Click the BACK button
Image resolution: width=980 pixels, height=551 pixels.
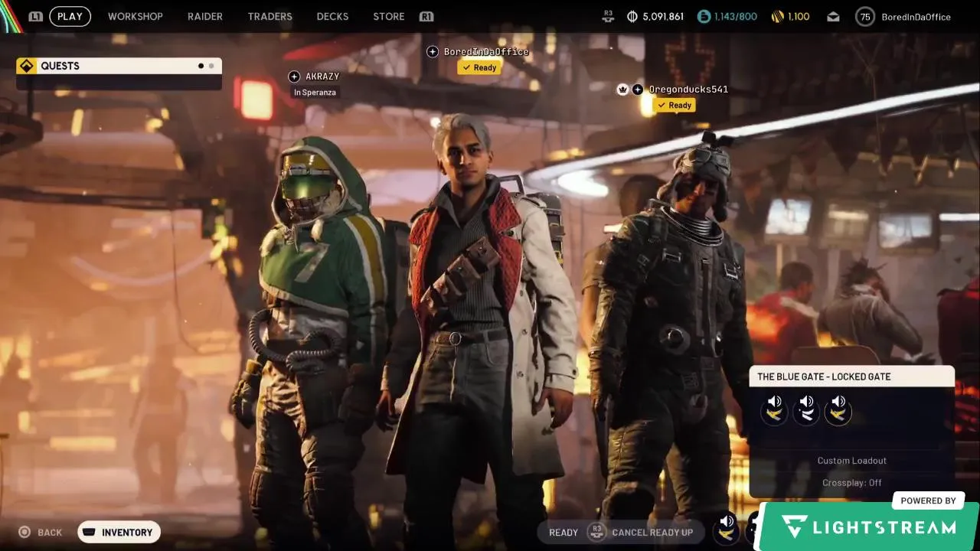[50, 533]
